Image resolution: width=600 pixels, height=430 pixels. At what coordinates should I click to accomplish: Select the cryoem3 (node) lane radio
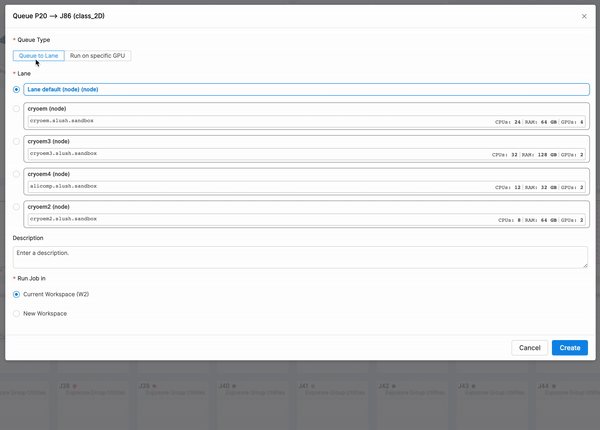(x=16, y=141)
